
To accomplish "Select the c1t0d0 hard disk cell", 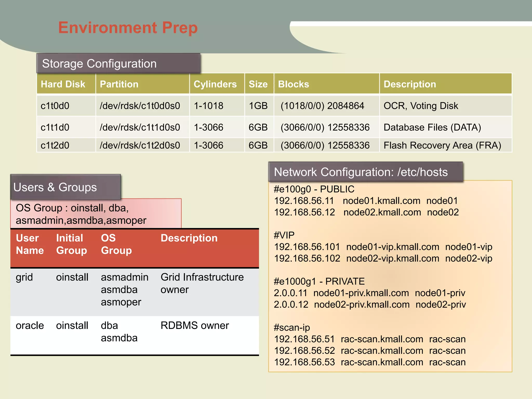I will coord(66,106).
